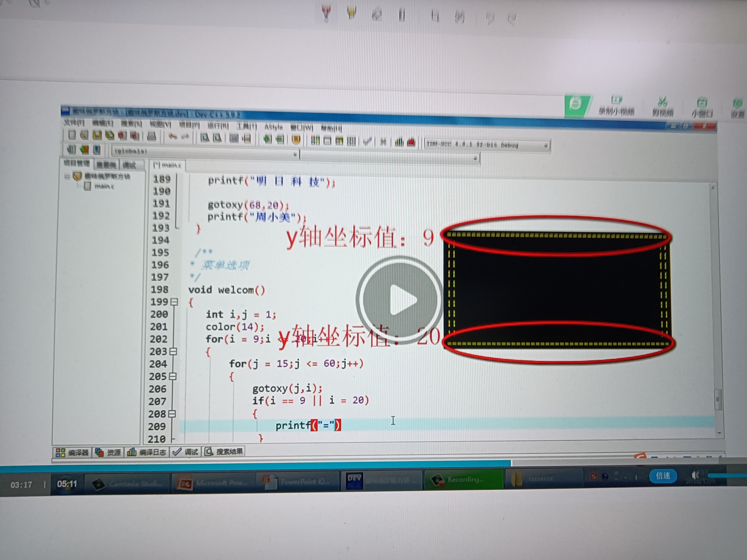Click the Run toolbar icon
Viewport: 747px width, 560px height.
327,141
